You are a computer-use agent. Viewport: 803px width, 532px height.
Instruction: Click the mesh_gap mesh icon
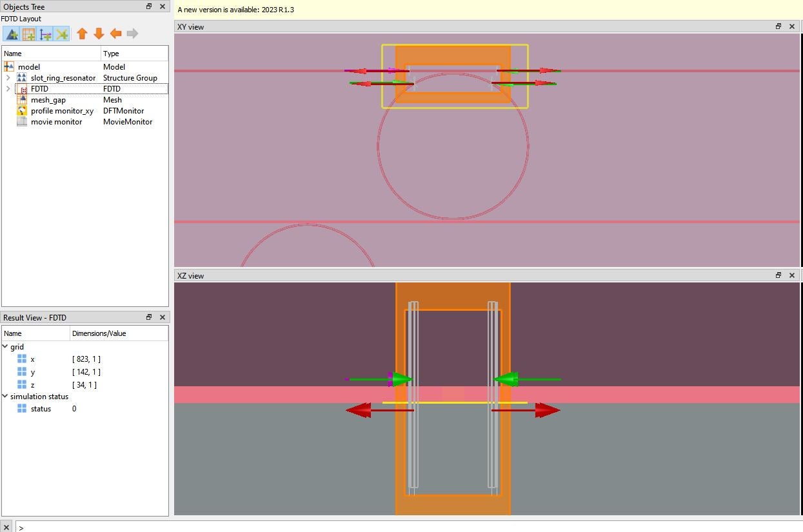point(22,99)
